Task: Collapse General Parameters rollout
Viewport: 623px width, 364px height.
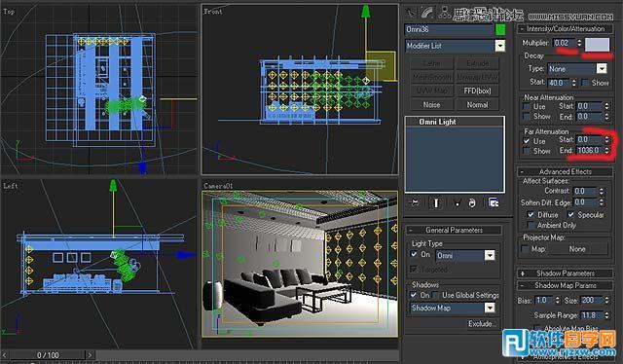Action: (x=454, y=230)
